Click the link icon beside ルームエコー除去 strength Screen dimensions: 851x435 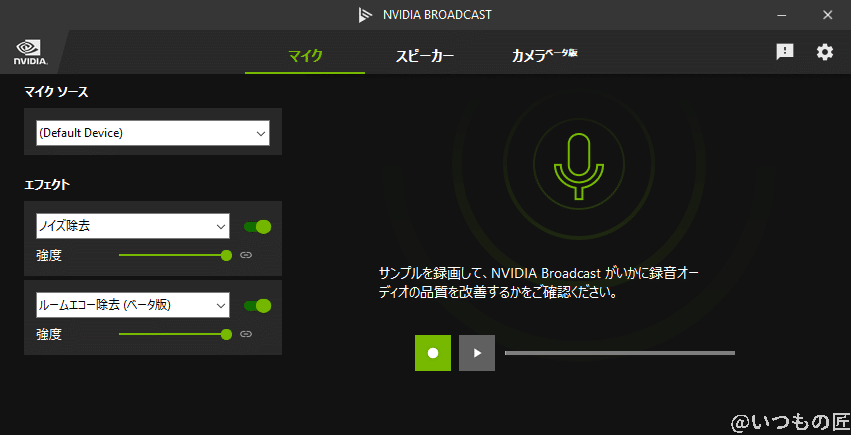click(x=246, y=334)
